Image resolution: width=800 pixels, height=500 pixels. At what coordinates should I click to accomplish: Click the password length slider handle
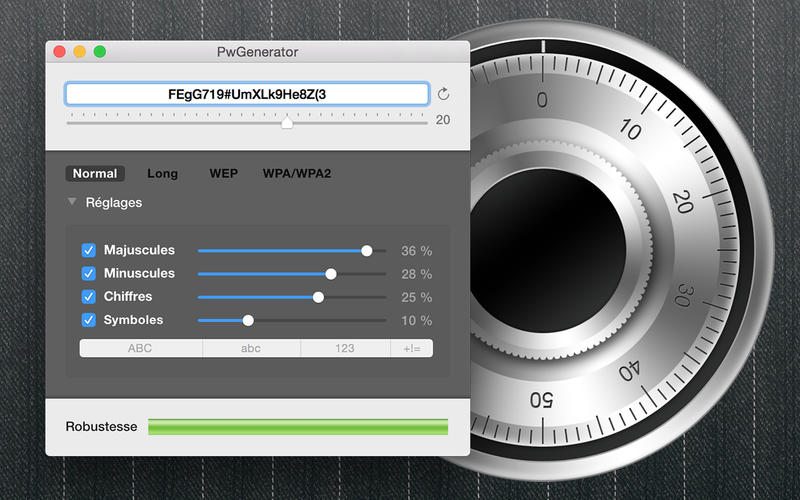tap(287, 122)
